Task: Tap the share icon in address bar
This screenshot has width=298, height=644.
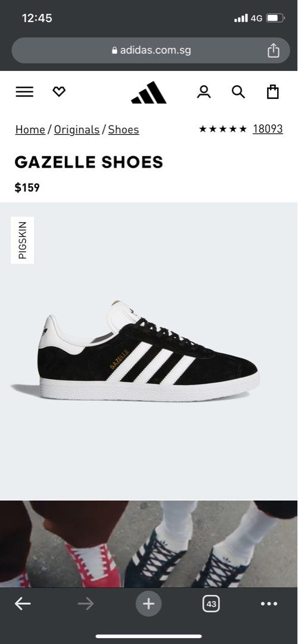Action: click(274, 51)
